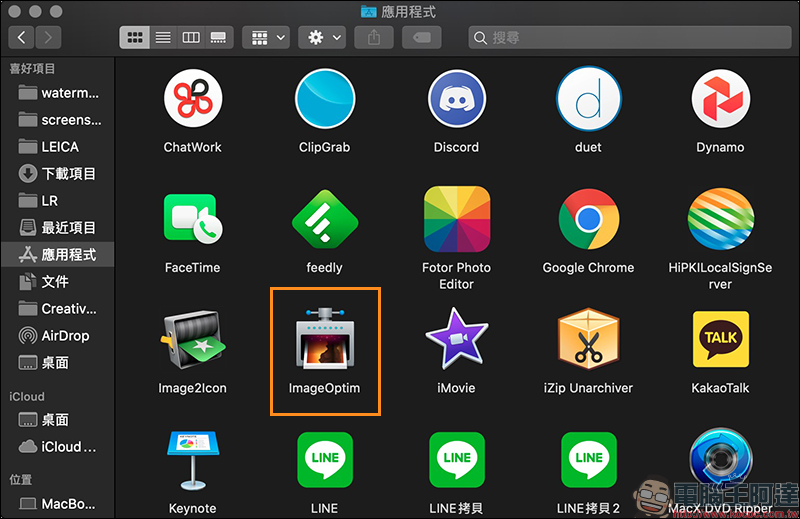
Task: Select 下載項目 in the sidebar
Action: (68, 173)
